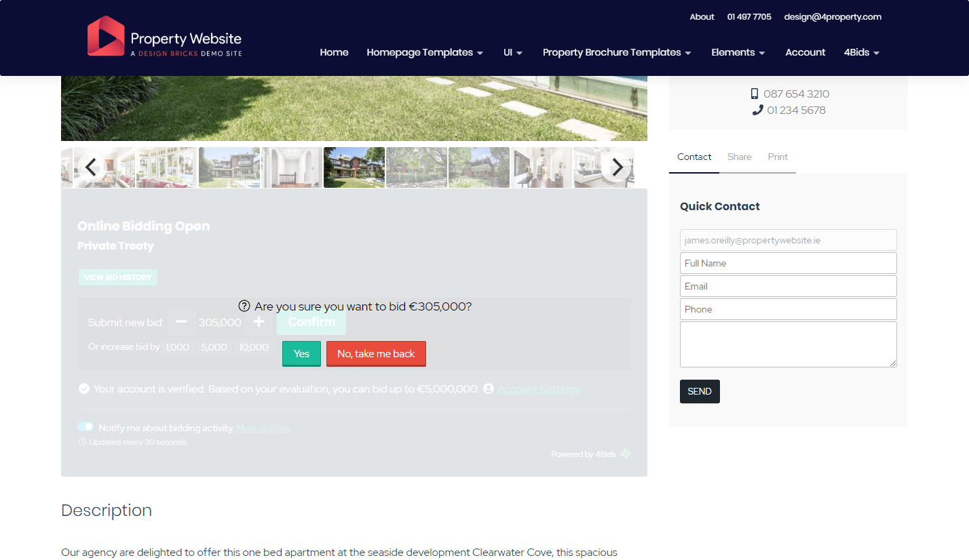This screenshot has height=560, width=969.
Task: Click the Property Website logo icon
Action: click(x=106, y=36)
